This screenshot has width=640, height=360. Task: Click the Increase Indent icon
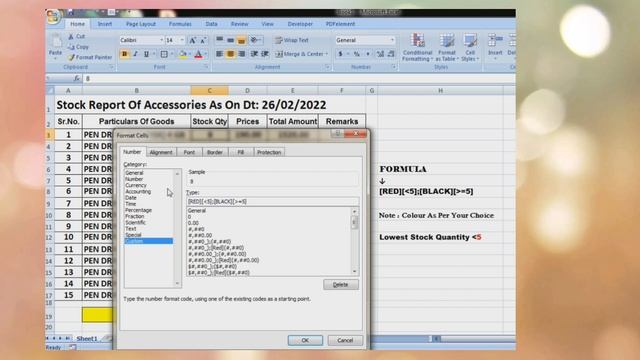point(265,54)
